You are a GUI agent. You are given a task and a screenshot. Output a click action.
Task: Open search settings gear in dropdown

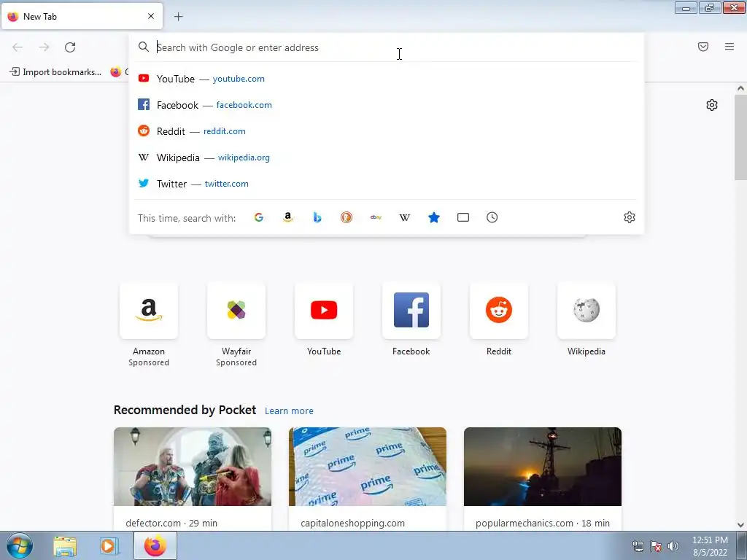coord(630,217)
